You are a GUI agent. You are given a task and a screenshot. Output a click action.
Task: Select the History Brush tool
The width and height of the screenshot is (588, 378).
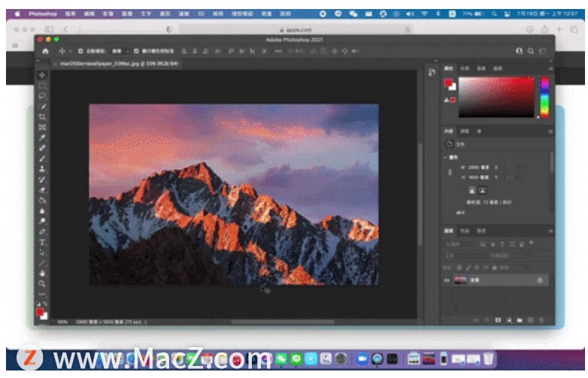click(42, 180)
